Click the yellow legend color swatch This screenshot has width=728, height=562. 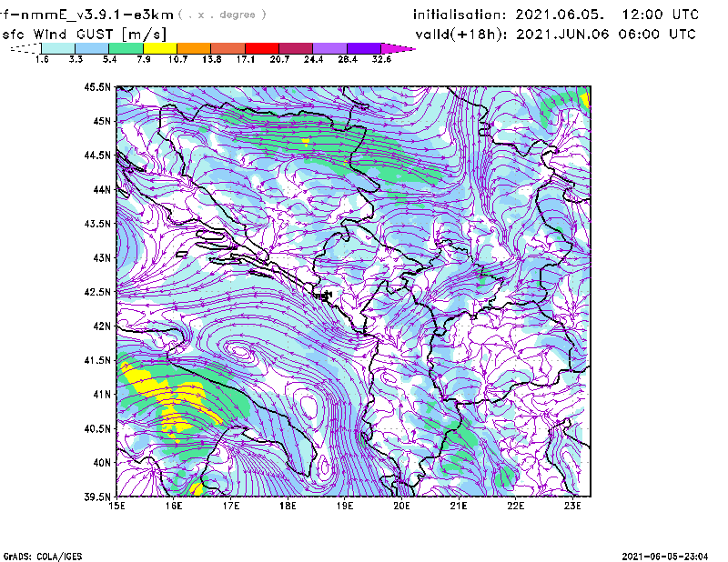click(x=160, y=48)
